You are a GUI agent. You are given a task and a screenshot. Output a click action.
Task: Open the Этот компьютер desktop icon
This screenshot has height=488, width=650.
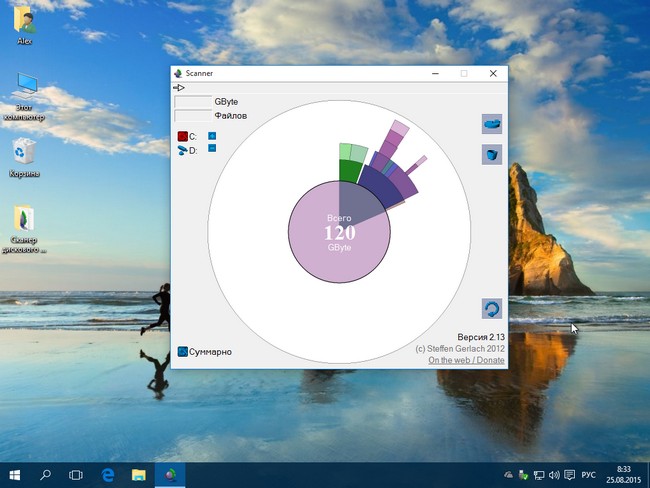25,85
